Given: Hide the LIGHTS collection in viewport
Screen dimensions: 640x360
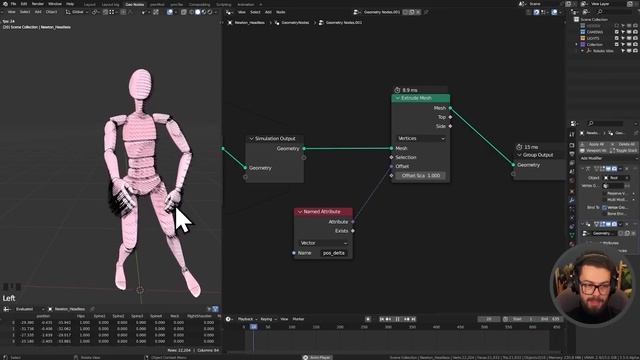Looking at the screenshot, I should (x=629, y=38).
